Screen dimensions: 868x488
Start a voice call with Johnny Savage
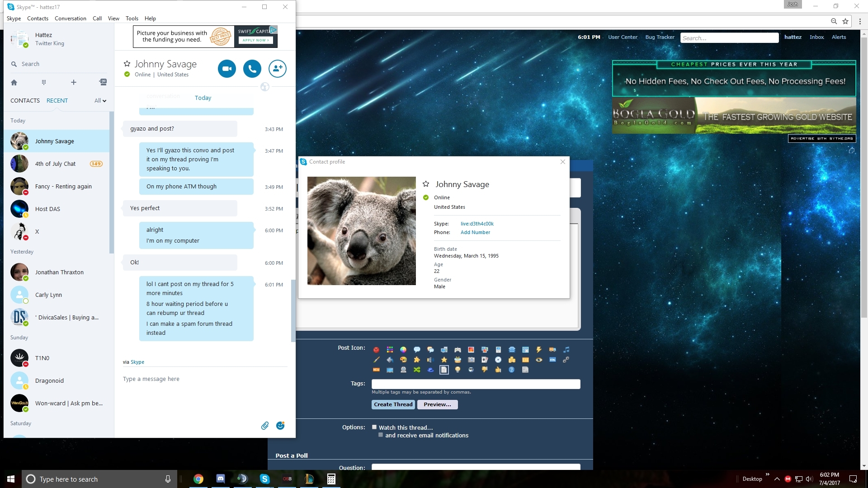(252, 69)
